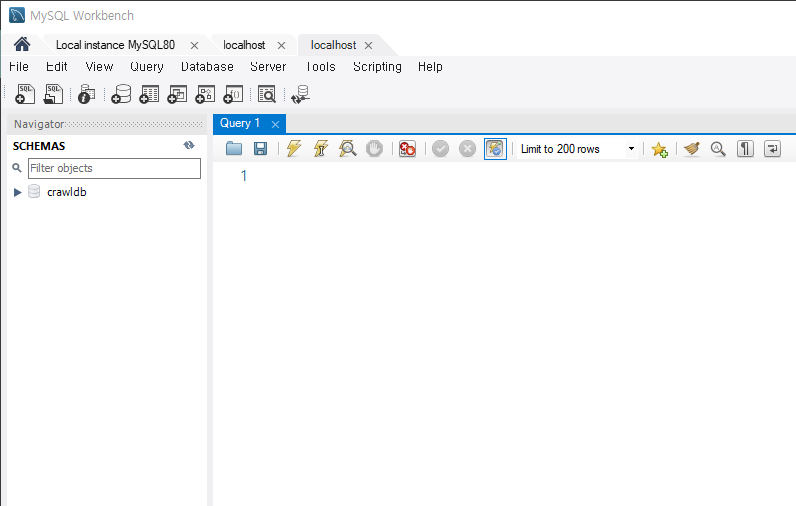Search table data icon
The width and height of the screenshot is (796, 506).
click(x=267, y=94)
